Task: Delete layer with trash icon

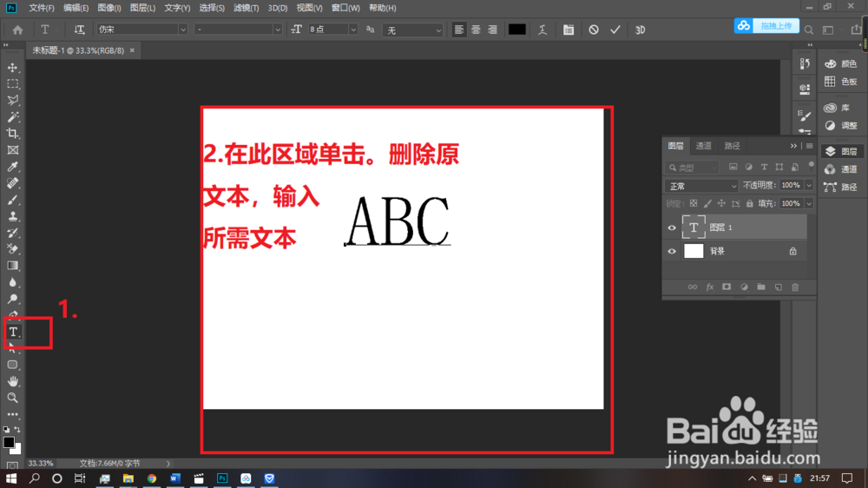Action: pos(795,287)
